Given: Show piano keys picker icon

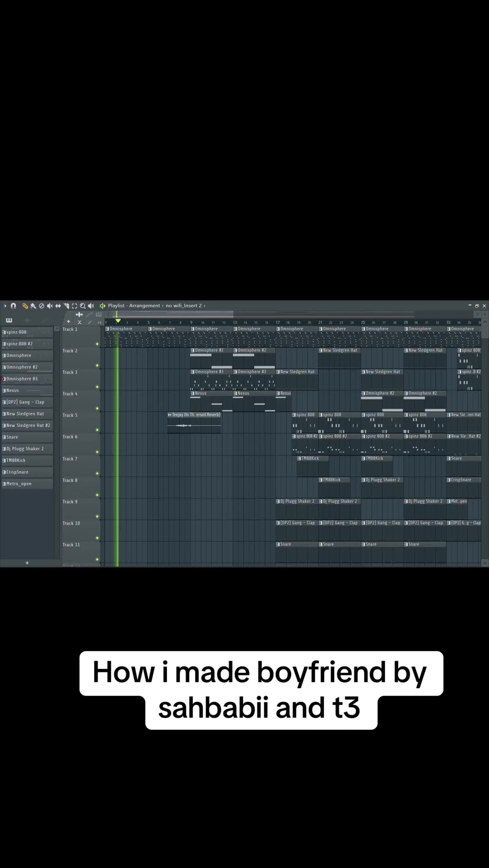Looking at the screenshot, I should pos(9,320).
